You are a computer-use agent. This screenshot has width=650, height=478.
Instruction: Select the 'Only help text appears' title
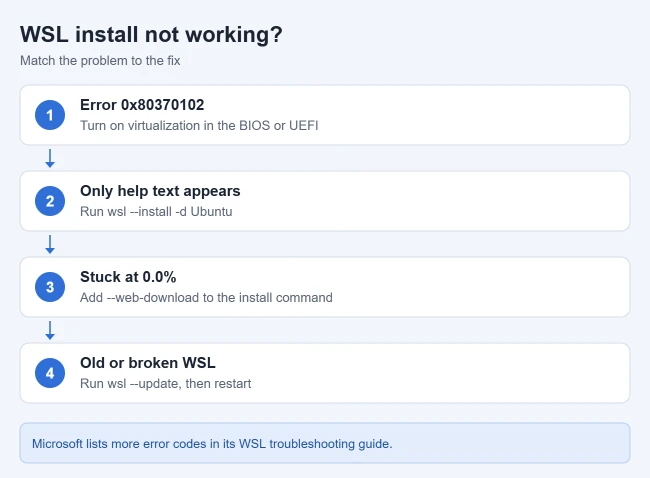click(160, 191)
